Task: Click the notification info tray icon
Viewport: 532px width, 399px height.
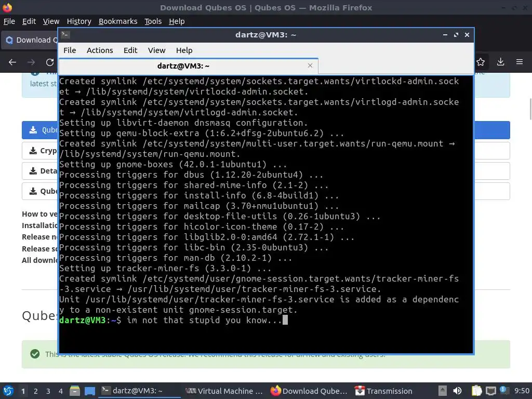Action: [x=504, y=390]
